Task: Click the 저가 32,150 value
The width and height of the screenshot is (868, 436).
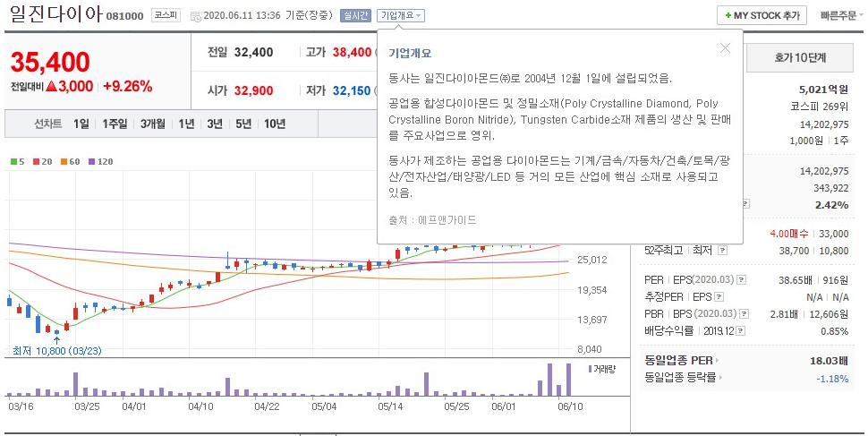Action: pos(352,90)
